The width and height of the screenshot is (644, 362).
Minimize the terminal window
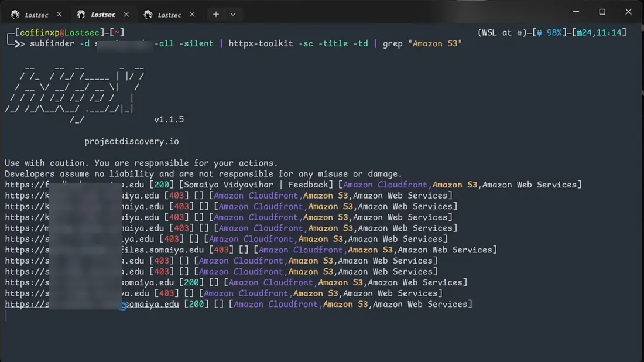pos(576,12)
